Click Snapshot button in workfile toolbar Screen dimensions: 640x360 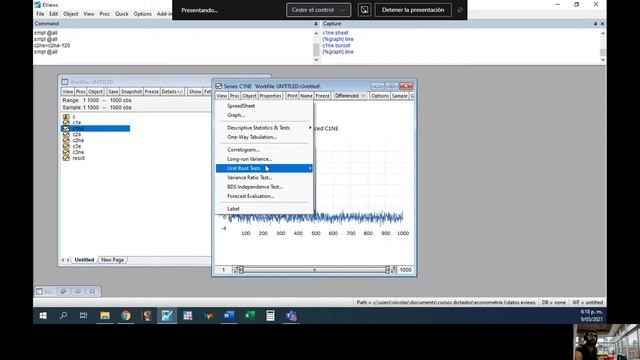[131, 92]
